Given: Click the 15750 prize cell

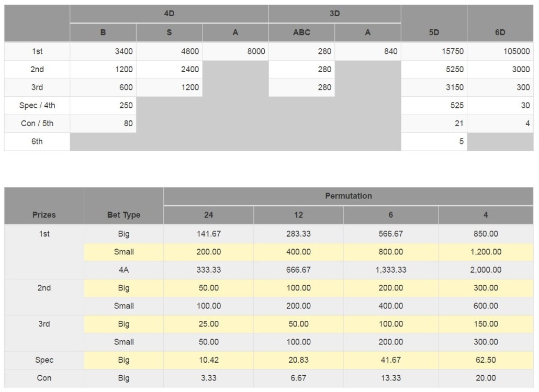Looking at the screenshot, I should [x=434, y=52].
